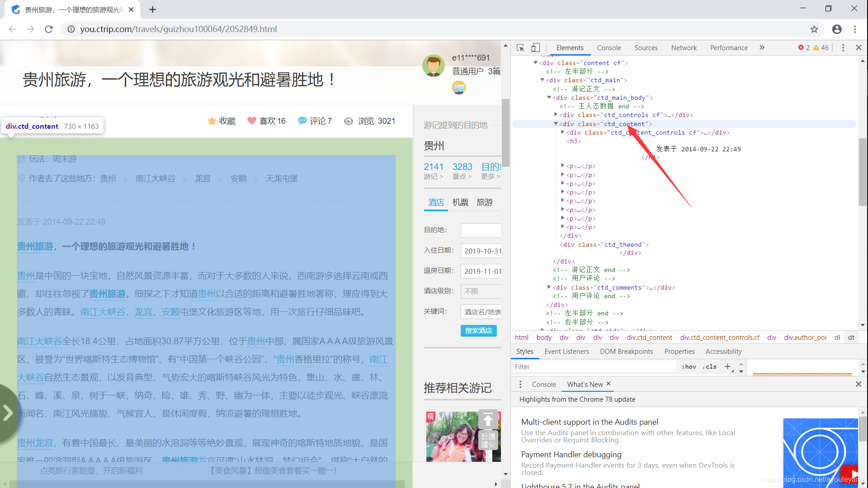The width and height of the screenshot is (868, 488).
Task: Open the DevTools three-dot customize menu
Action: [843, 47]
